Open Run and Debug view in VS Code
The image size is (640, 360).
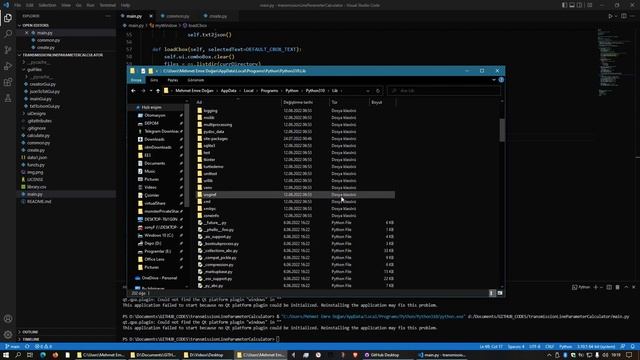coord(8,66)
